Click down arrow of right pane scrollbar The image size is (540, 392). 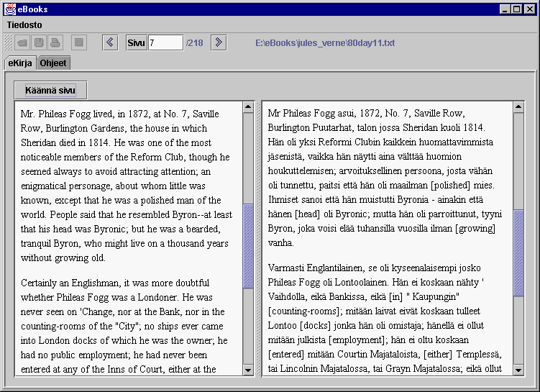[x=518, y=370]
